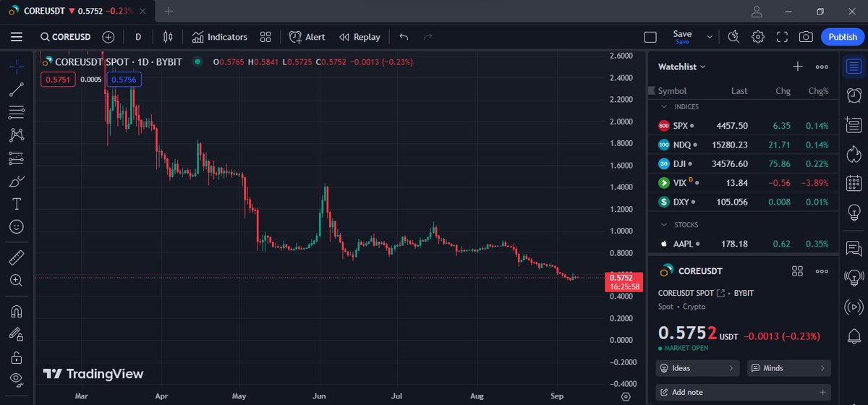Open Ideas for COREUSDT
Screen dimensions: 868x405
(x=697, y=368)
